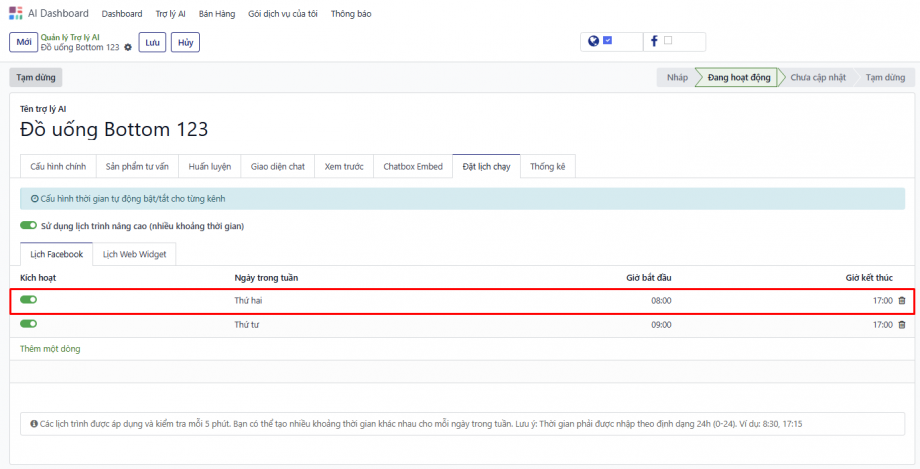Tick the checkbox next to globe icon
This screenshot has width=920, height=469.
pos(607,41)
